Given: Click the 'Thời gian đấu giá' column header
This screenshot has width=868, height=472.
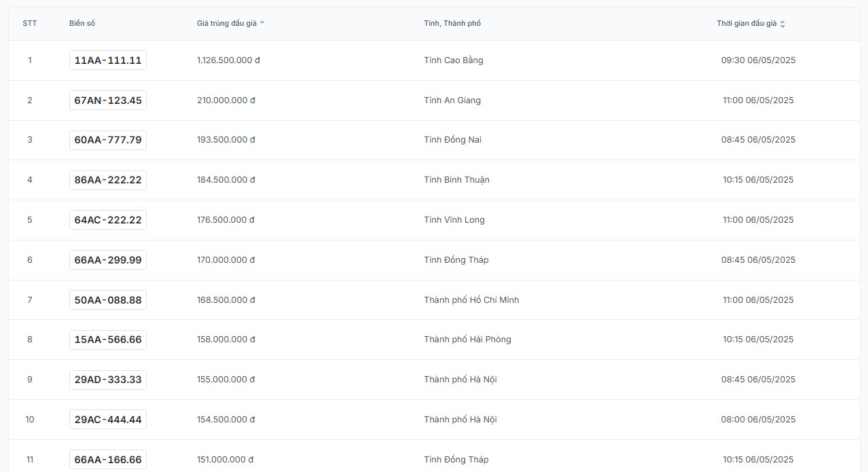Looking at the screenshot, I should [746, 23].
